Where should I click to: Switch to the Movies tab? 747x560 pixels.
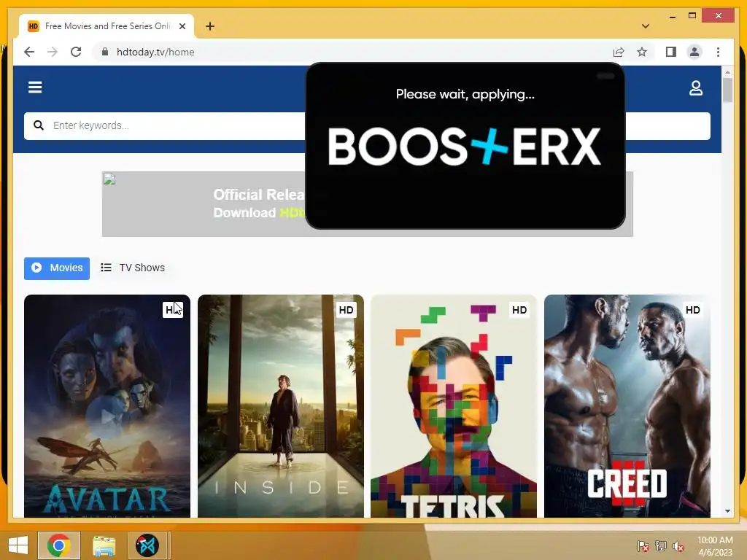[57, 268]
